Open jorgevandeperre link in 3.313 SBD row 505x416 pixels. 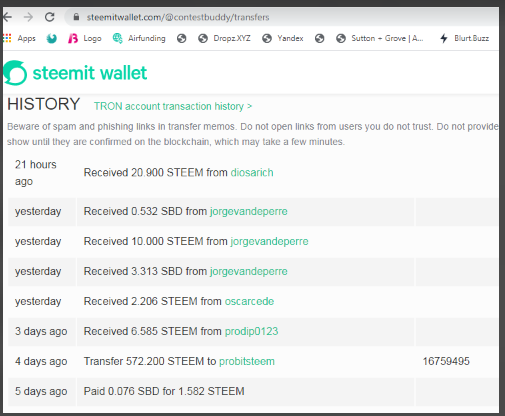point(249,271)
